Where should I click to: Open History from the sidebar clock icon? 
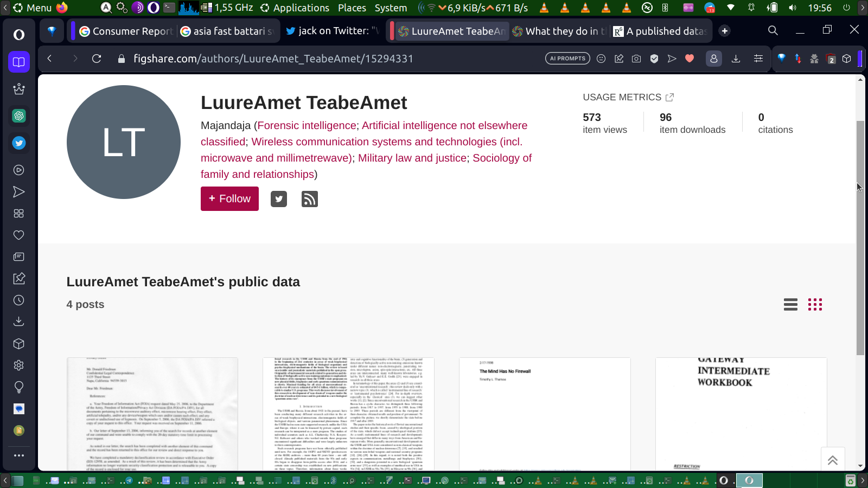pyautogui.click(x=19, y=300)
